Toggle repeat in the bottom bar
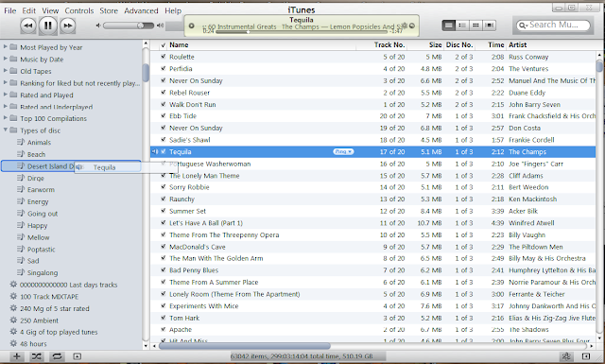Screen dimensions: 605x364 (x=57, y=356)
